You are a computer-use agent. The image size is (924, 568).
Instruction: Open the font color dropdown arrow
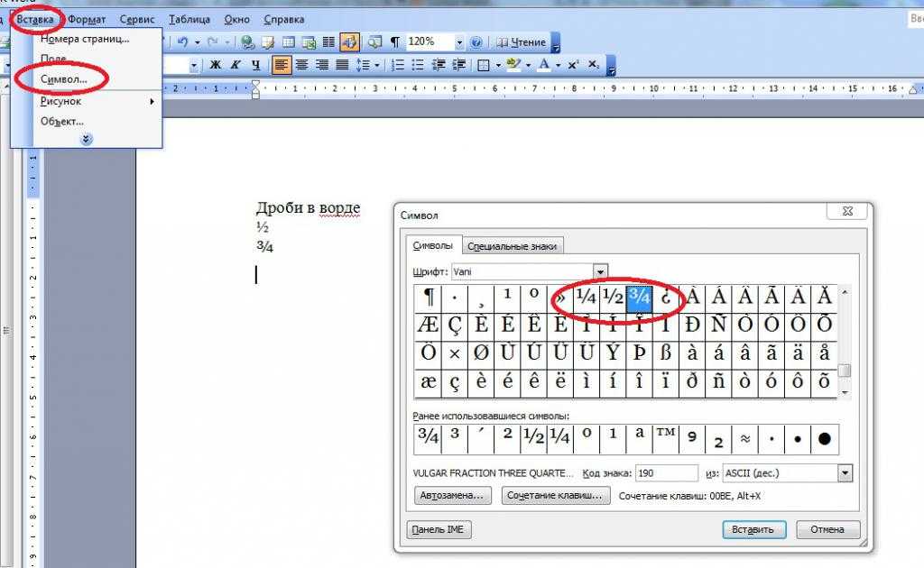[558, 65]
